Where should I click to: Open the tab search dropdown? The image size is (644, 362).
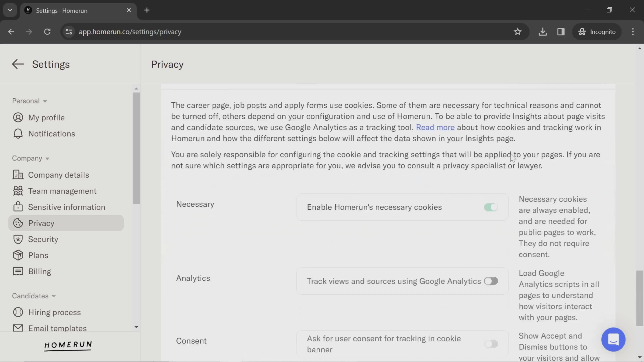tap(10, 10)
